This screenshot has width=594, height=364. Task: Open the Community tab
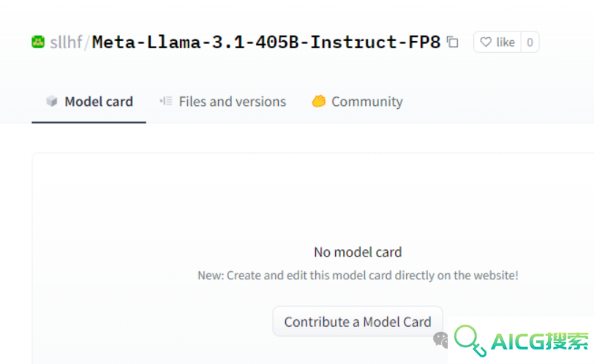(357, 102)
